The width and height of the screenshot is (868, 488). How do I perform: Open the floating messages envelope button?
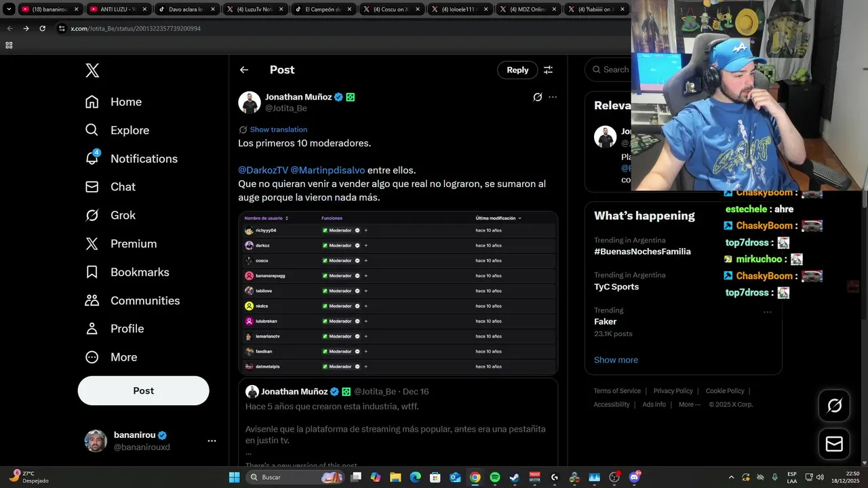(834, 444)
